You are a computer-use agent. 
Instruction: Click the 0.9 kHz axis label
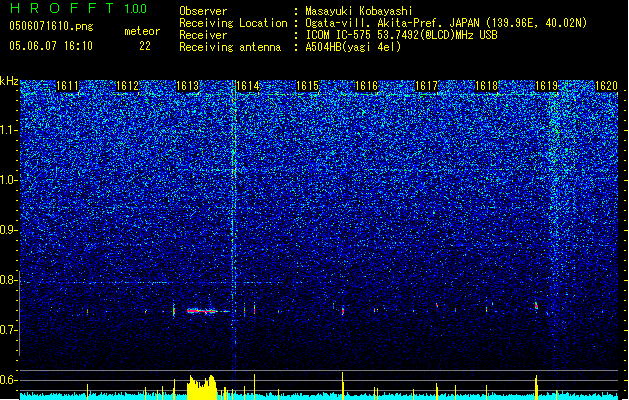click(8, 230)
